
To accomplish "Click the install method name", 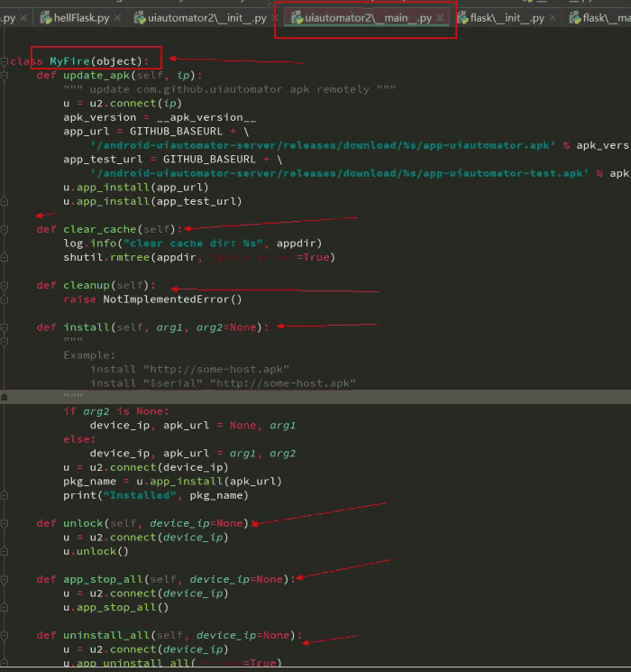I will coord(87,327).
